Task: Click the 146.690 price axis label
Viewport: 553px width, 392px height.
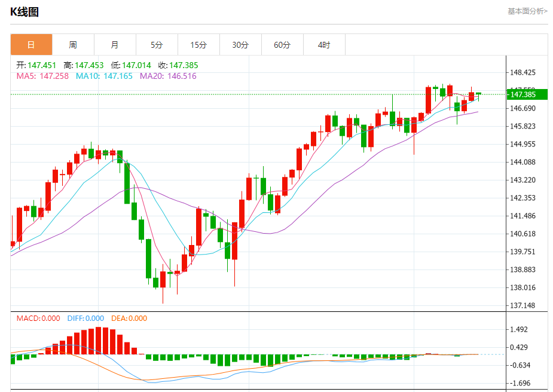Action: [523, 108]
